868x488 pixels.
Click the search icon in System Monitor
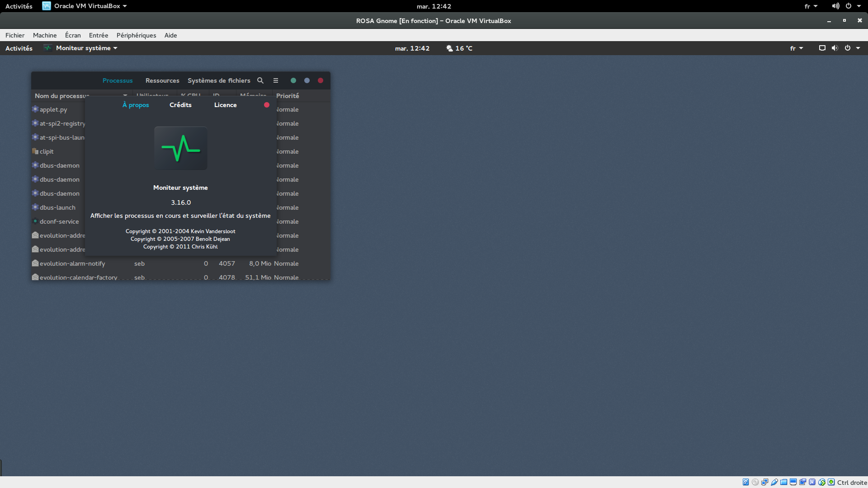pos(260,80)
